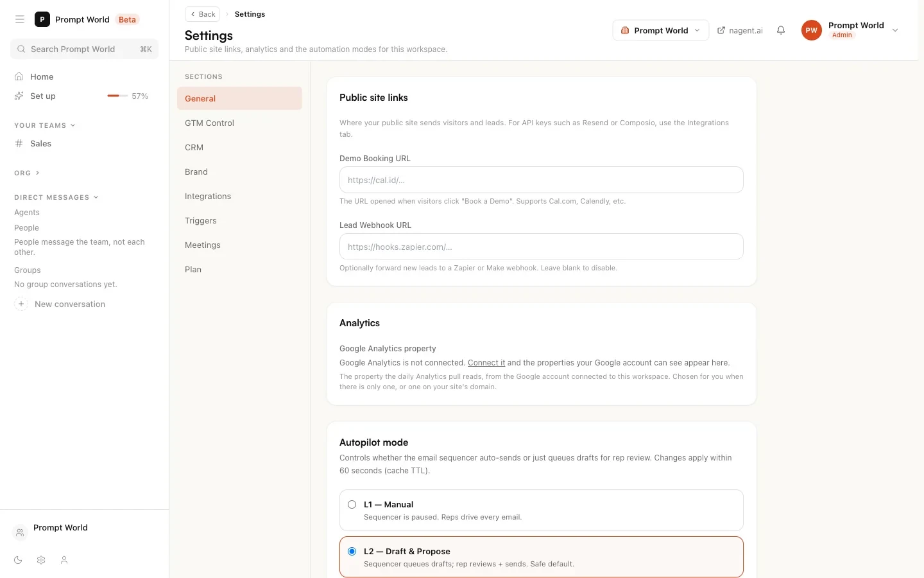The height and width of the screenshot is (578, 924).
Task: Select the L1 — Manual radio option
Action: [x=352, y=504]
